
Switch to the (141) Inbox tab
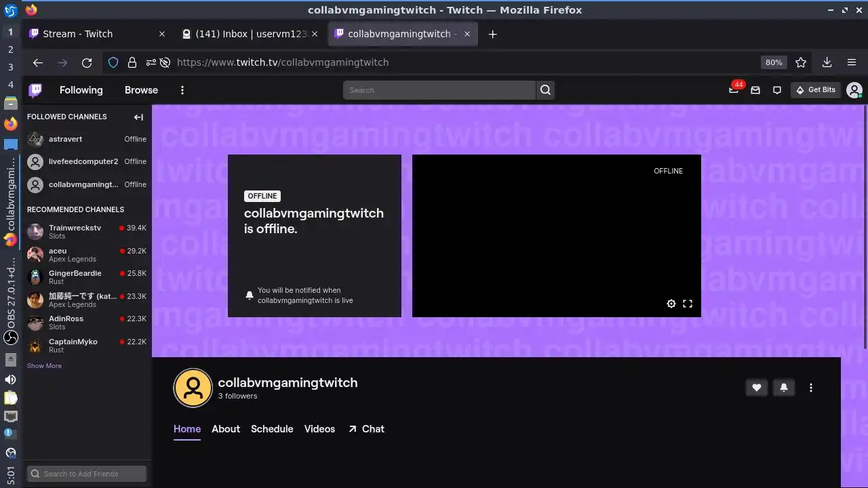click(250, 34)
